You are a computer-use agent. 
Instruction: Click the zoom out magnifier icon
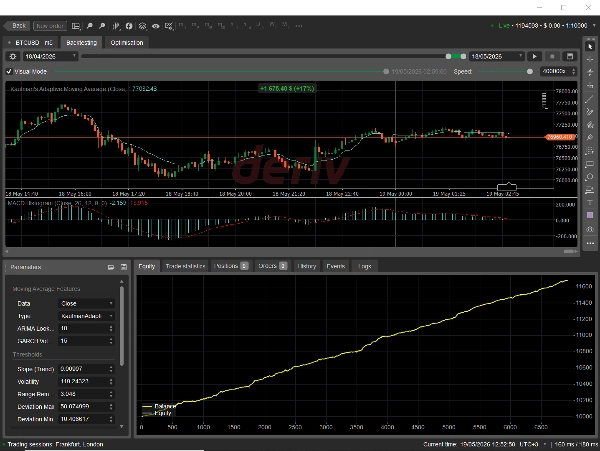pos(90,26)
